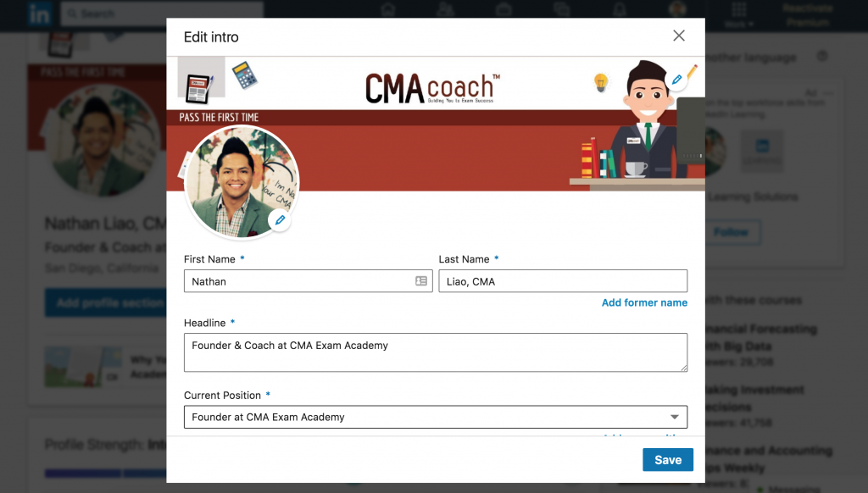Click the Add former name link
The image size is (868, 493).
(644, 302)
